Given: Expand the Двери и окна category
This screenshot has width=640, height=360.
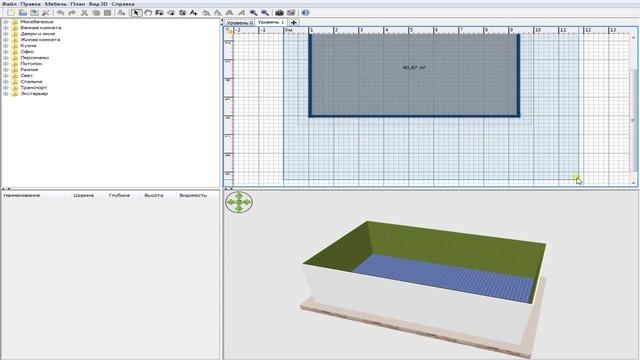Looking at the screenshot, I should pyautogui.click(x=6, y=34).
